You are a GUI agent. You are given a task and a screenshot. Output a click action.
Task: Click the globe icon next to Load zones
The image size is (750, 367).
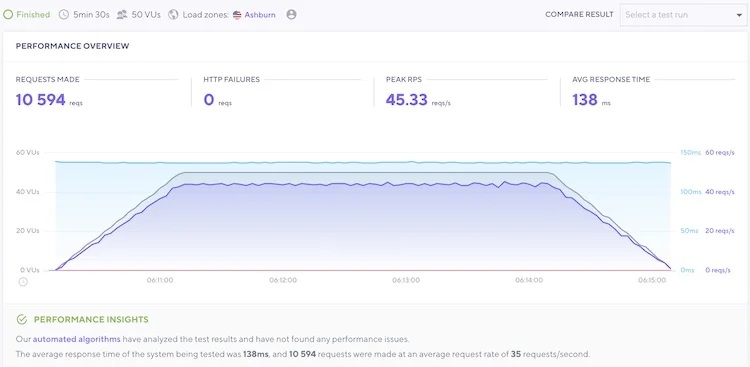(173, 14)
